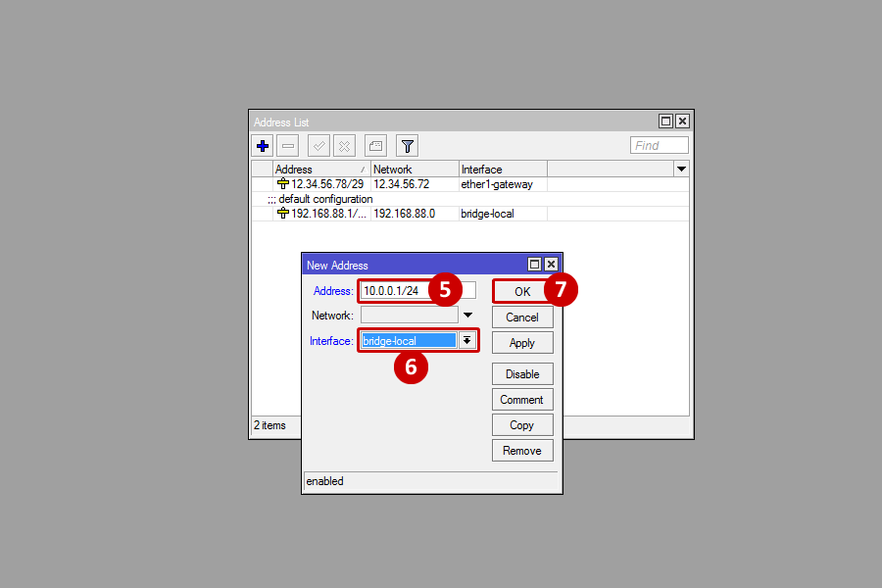Click the Disable button in New Address

pos(522,373)
